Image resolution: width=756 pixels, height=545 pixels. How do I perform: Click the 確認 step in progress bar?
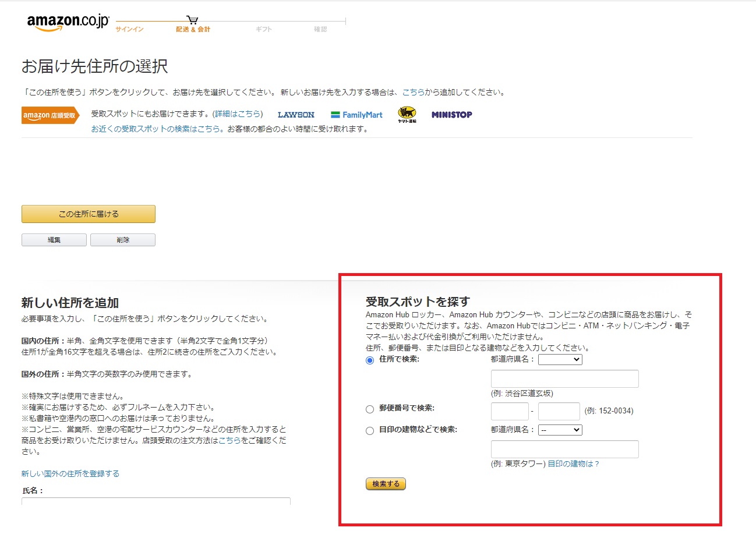[x=321, y=29]
